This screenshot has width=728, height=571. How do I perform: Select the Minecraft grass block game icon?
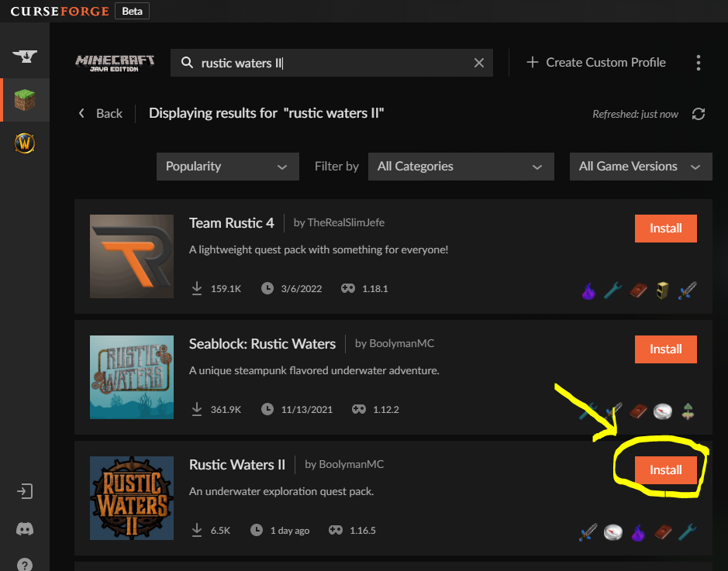point(25,100)
